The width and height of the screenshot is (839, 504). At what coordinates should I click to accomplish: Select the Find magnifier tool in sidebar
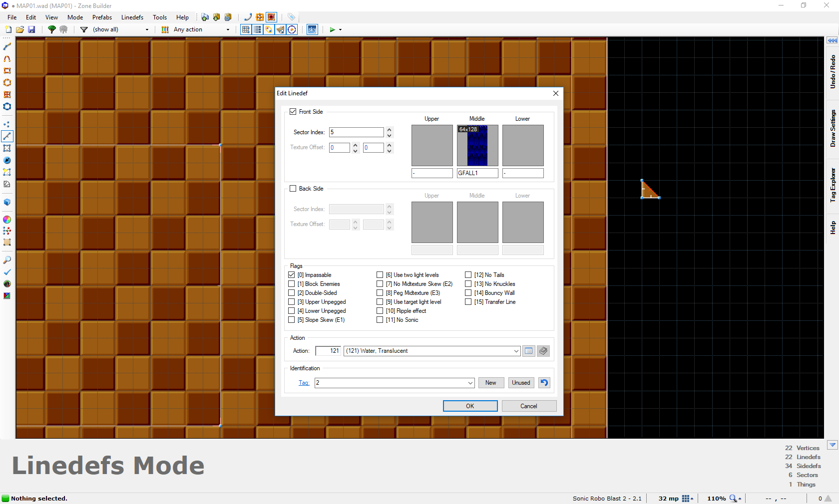pyautogui.click(x=7, y=260)
